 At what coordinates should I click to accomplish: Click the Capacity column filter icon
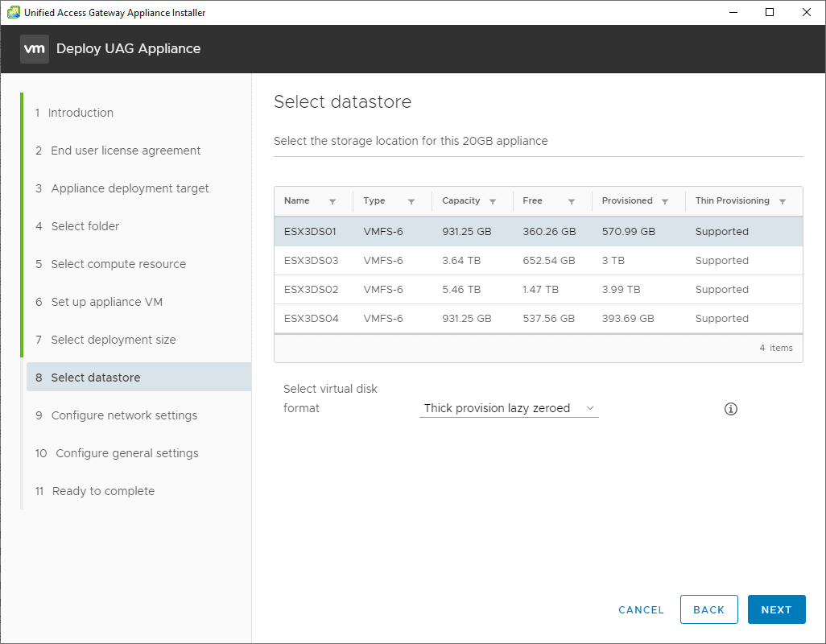[x=493, y=202]
